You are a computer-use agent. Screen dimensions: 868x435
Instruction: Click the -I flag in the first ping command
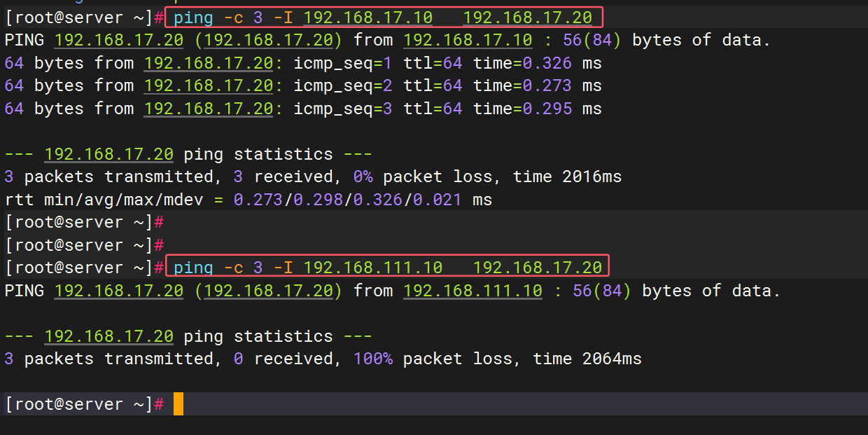285,17
